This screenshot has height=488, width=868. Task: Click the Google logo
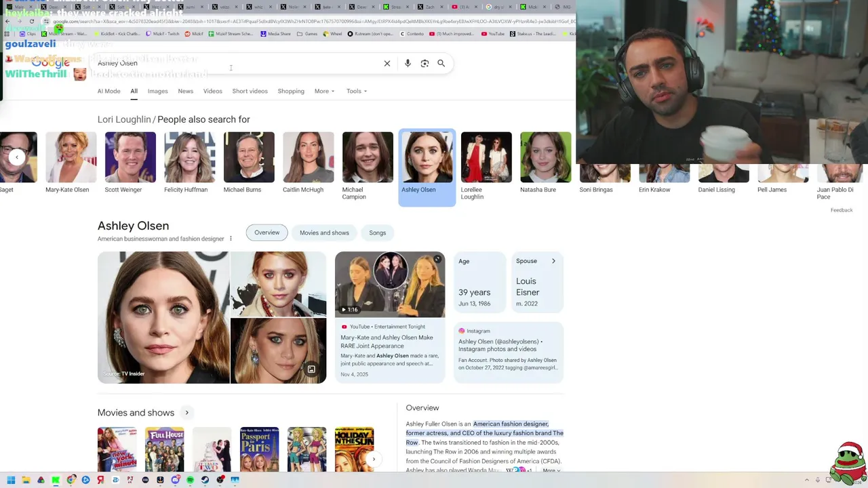click(x=51, y=63)
